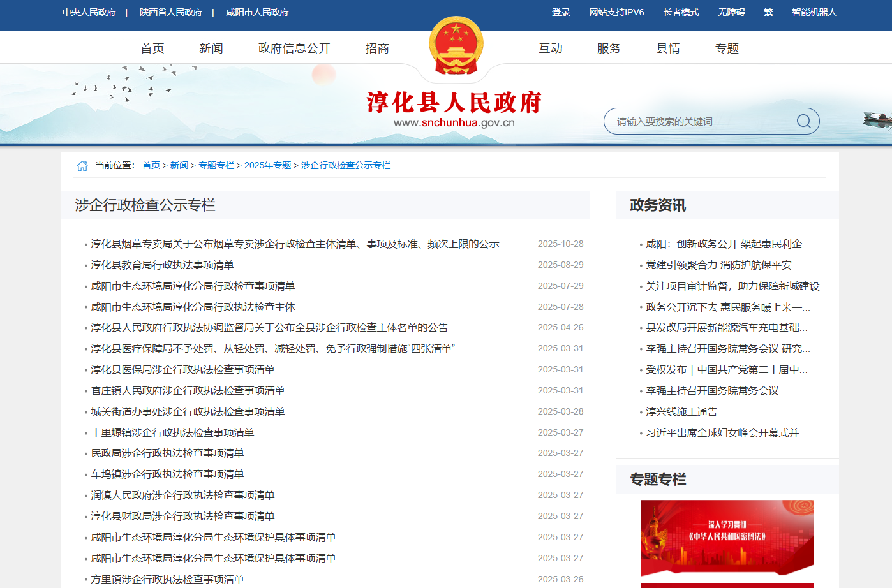Open 淳化县教育局行政执法事项清单 article

162,265
